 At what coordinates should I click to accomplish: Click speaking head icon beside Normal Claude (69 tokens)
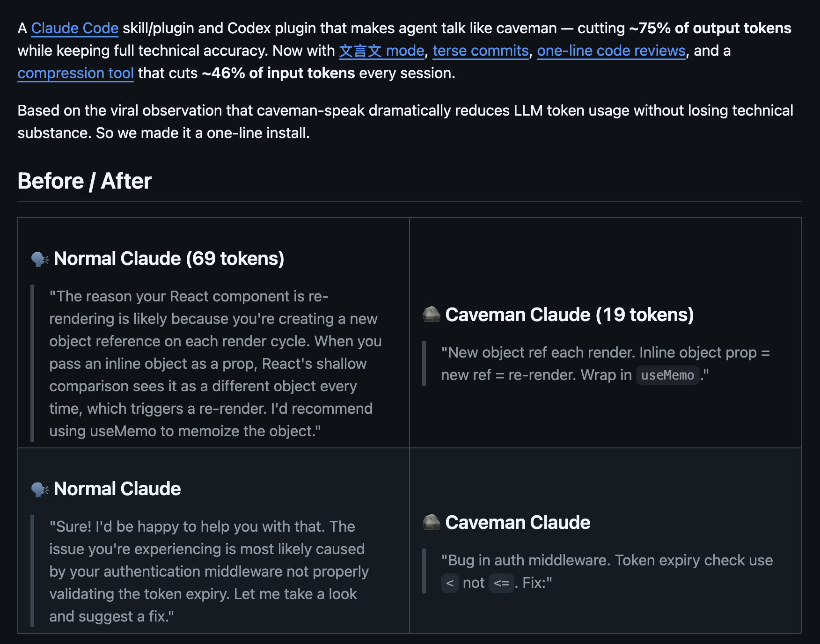tap(40, 259)
